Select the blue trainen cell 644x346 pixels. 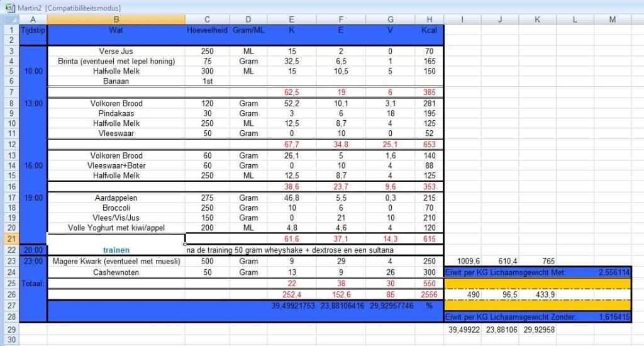tap(116, 250)
